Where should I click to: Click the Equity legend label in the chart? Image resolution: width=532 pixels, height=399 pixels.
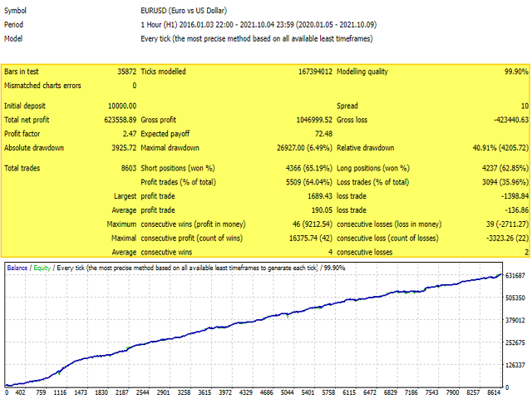click(x=42, y=268)
